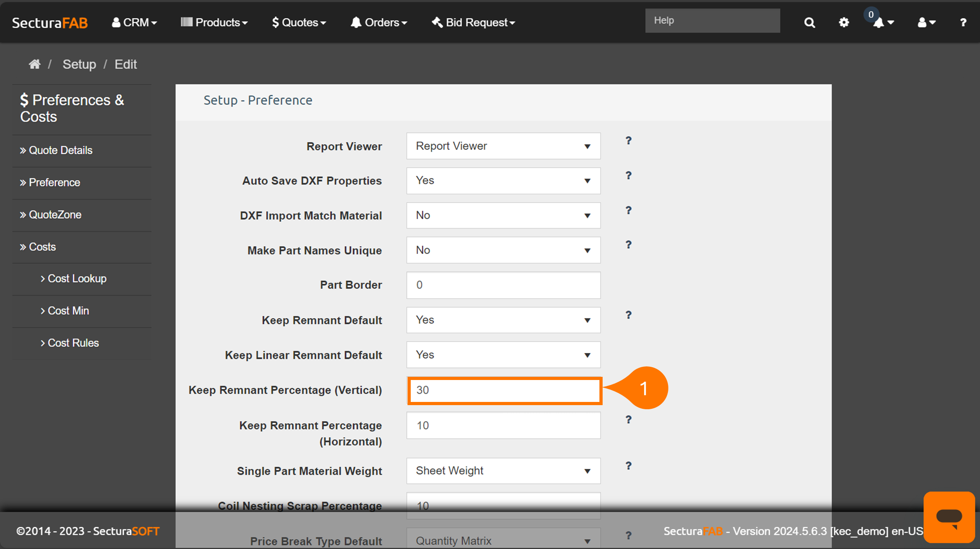
Task: Go to Cost Lookup in sidebar
Action: (x=77, y=279)
